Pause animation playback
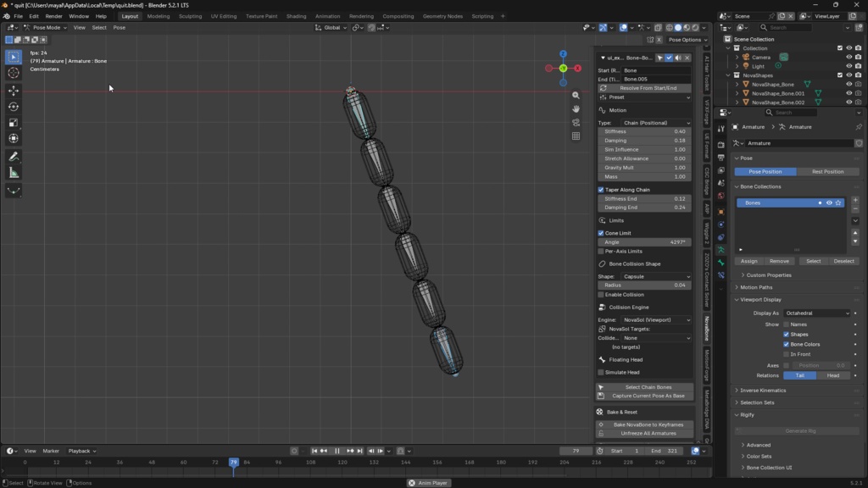The image size is (868, 488). (337, 451)
